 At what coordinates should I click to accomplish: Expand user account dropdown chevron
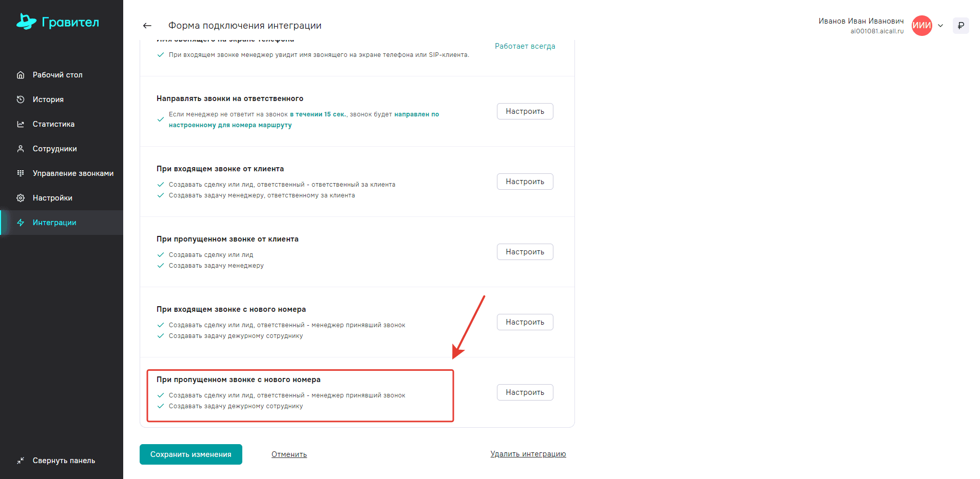click(x=940, y=26)
